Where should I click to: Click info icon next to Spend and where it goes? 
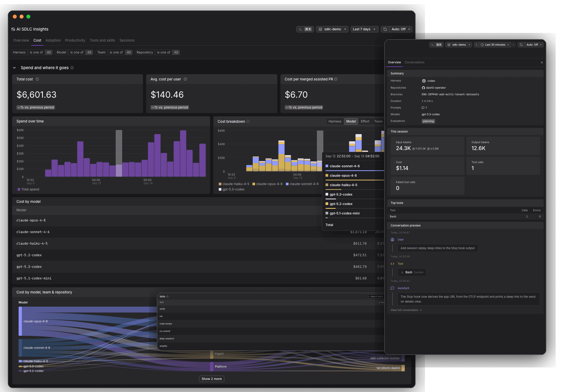tap(72, 68)
